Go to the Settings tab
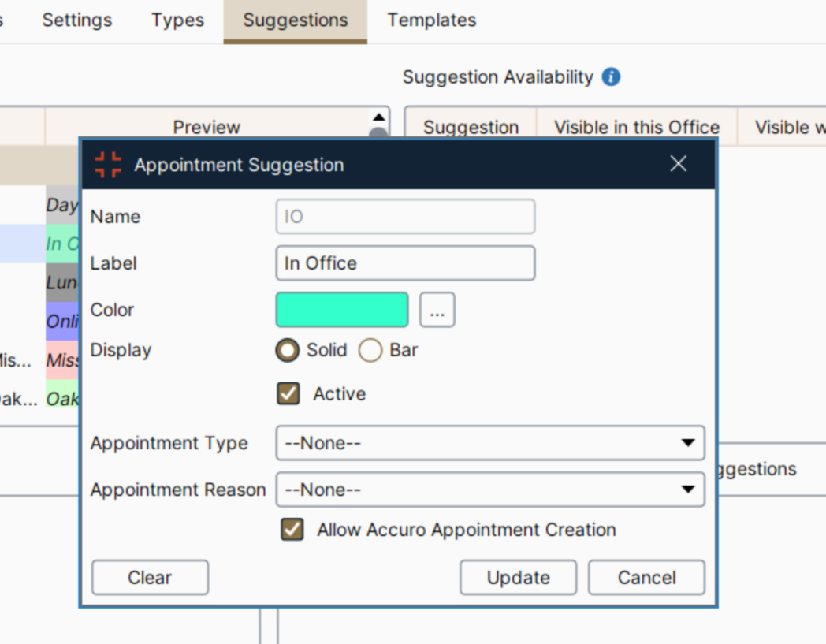The height and width of the screenshot is (644, 826). coord(77,20)
